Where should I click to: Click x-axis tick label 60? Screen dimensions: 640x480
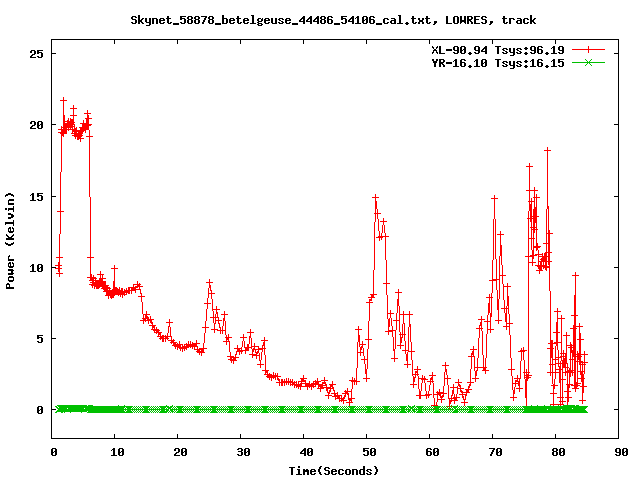[432, 452]
